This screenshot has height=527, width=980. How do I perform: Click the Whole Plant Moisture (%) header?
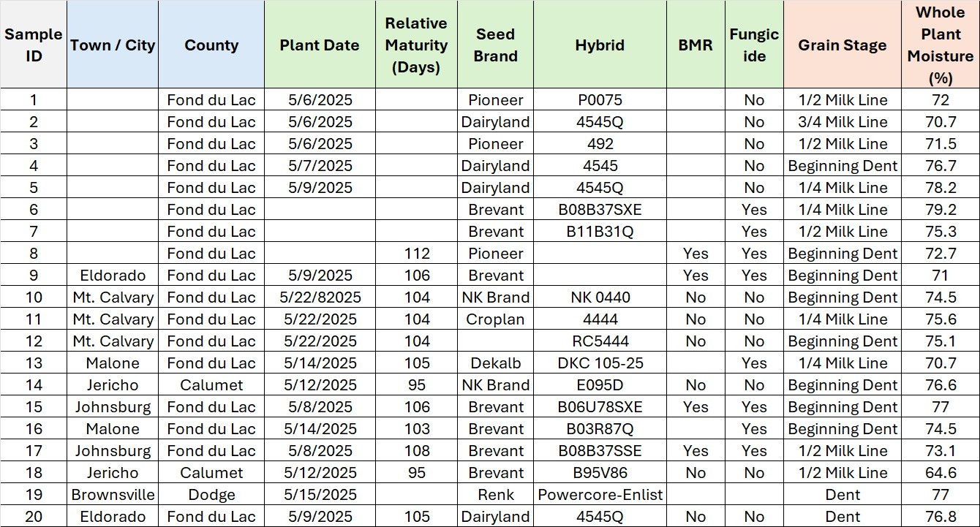coord(941,45)
